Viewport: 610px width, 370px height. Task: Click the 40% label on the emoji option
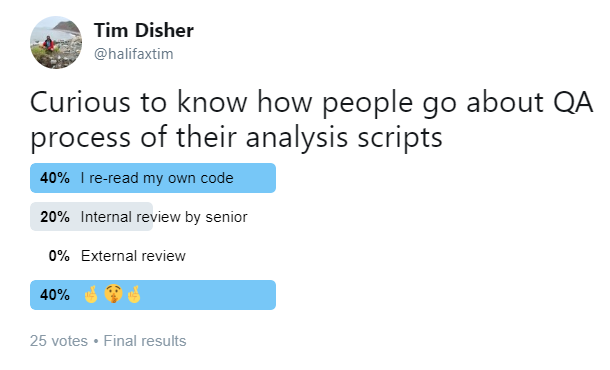pyautogui.click(x=55, y=295)
